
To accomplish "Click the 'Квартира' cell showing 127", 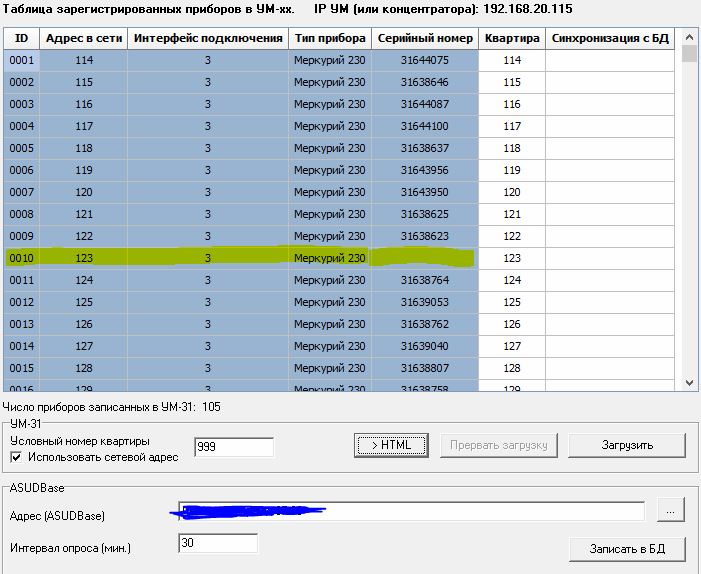I will [511, 346].
